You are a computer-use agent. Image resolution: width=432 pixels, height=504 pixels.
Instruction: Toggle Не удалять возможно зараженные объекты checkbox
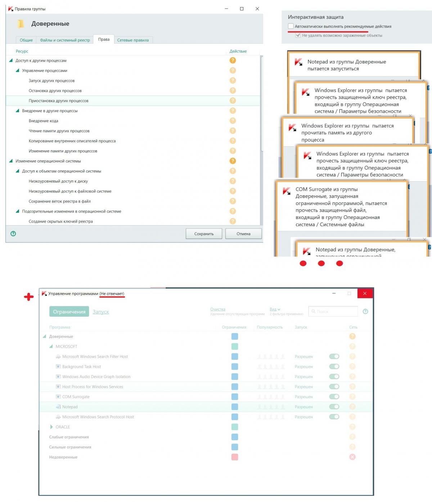[x=298, y=35]
